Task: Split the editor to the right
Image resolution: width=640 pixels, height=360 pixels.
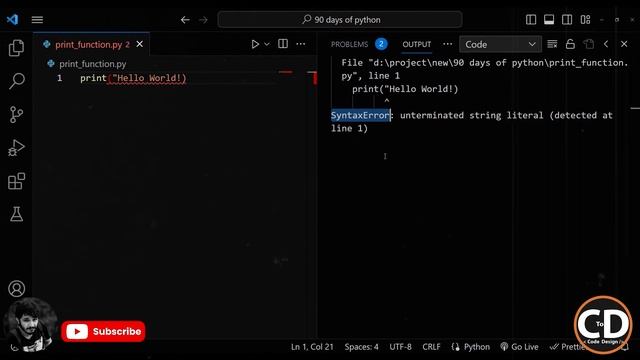Action: click(x=283, y=44)
